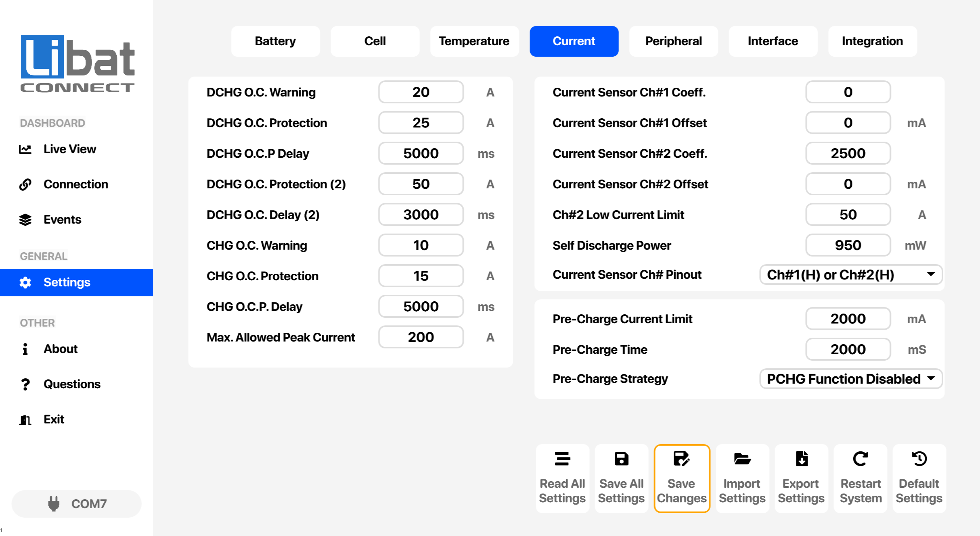Open the Interface tab

pos(773,41)
